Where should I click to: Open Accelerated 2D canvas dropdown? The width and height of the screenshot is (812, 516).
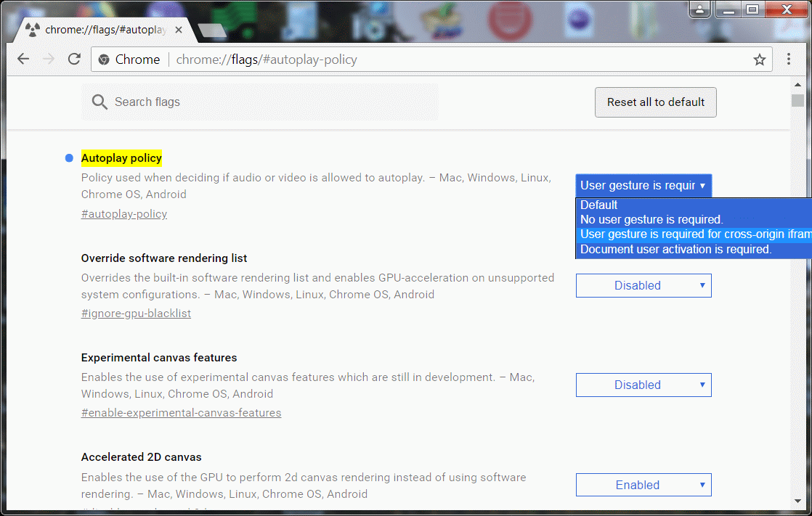pyautogui.click(x=643, y=485)
